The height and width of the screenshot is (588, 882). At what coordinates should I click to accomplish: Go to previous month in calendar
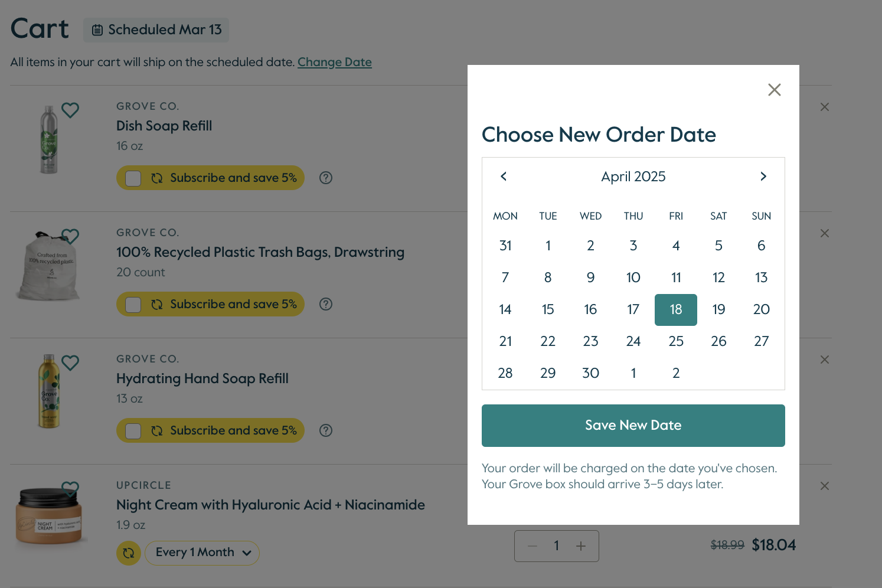[504, 177]
